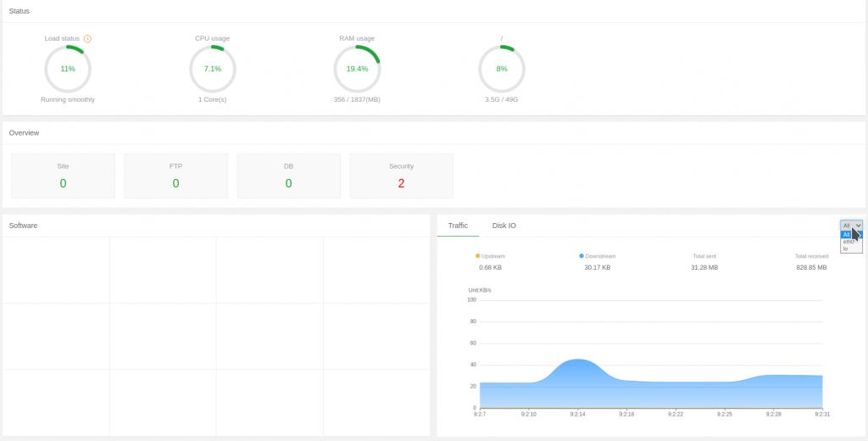
Task: Open the Site overview card
Action: coord(63,176)
